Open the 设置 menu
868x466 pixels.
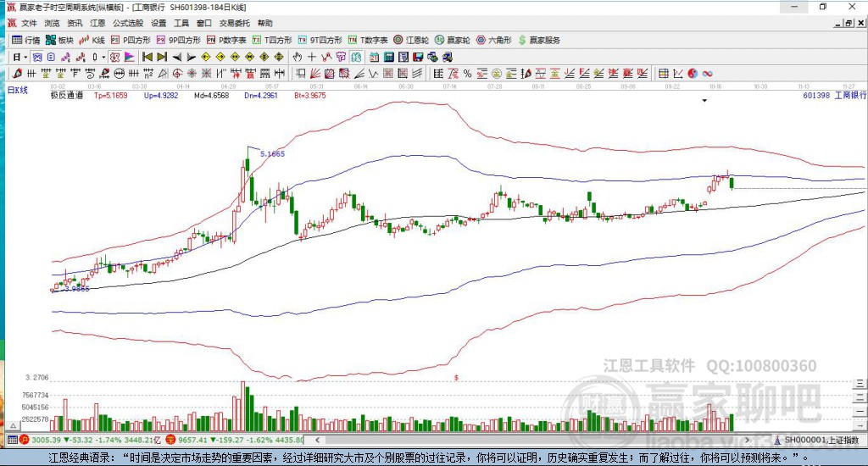tap(159, 23)
